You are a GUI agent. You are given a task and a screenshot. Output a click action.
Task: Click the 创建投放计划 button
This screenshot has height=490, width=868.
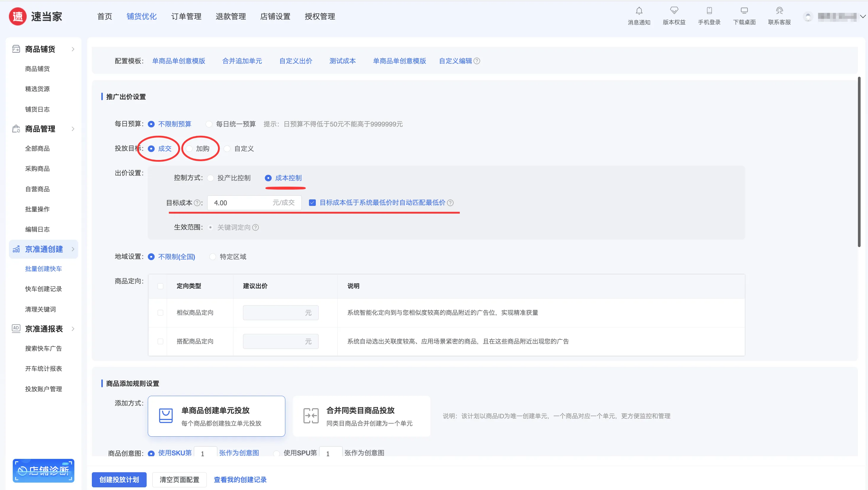tap(119, 480)
